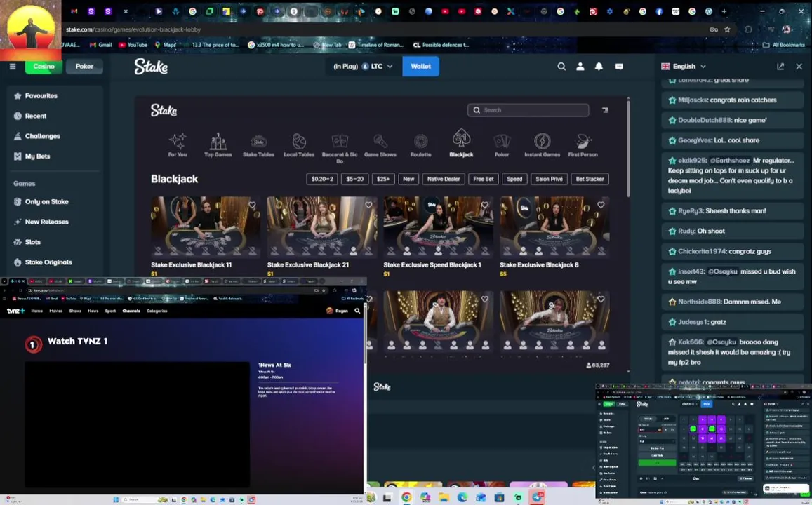Click the lobby vertical scrollbar
This screenshot has width=812, height=505.
coord(628,147)
